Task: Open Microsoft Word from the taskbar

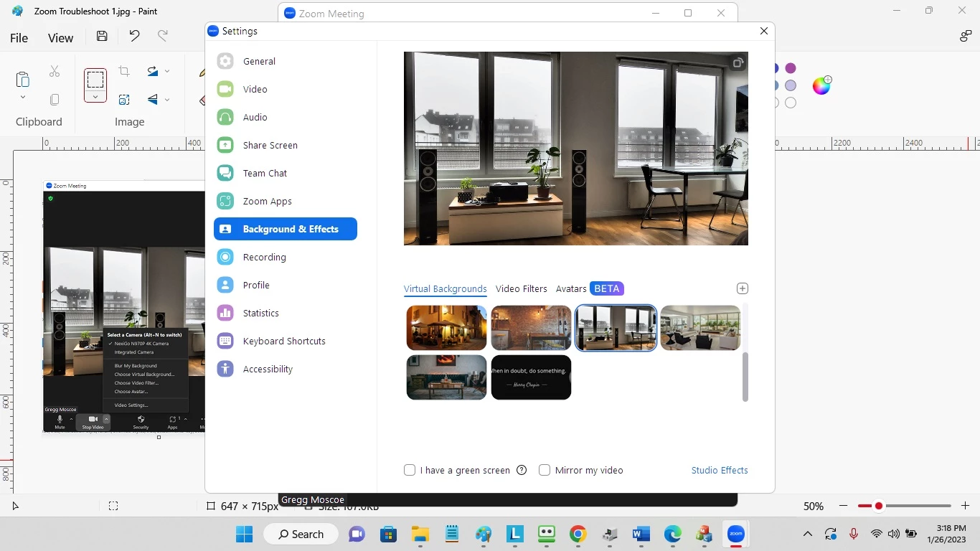Action: (x=641, y=534)
